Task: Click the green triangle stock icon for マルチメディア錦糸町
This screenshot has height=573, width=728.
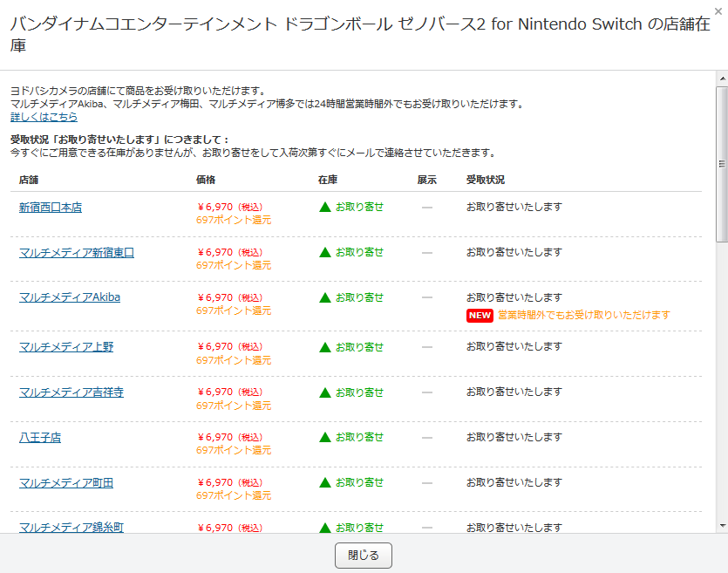Action: (x=325, y=528)
